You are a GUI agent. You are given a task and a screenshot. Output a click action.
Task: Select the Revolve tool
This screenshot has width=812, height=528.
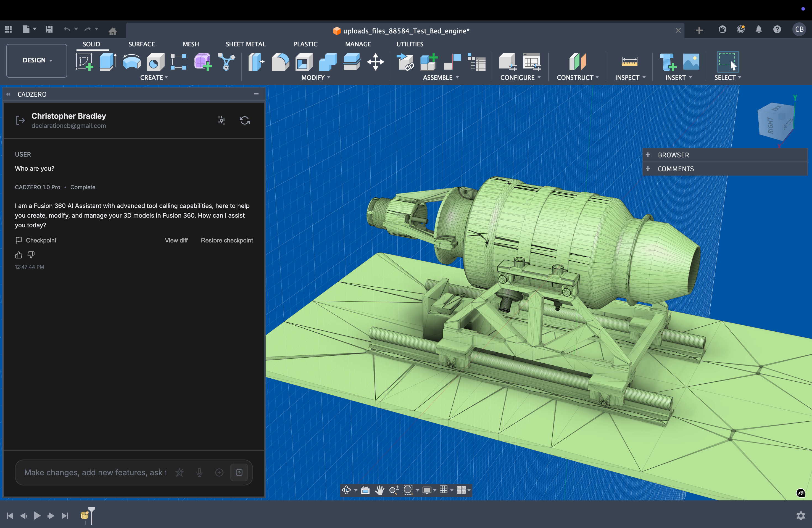(x=131, y=62)
